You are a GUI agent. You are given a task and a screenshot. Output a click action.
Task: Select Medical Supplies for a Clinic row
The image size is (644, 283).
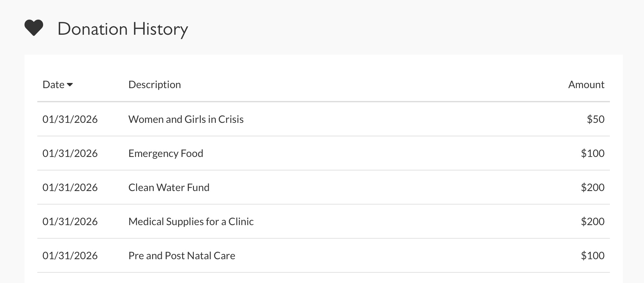pyautogui.click(x=191, y=222)
